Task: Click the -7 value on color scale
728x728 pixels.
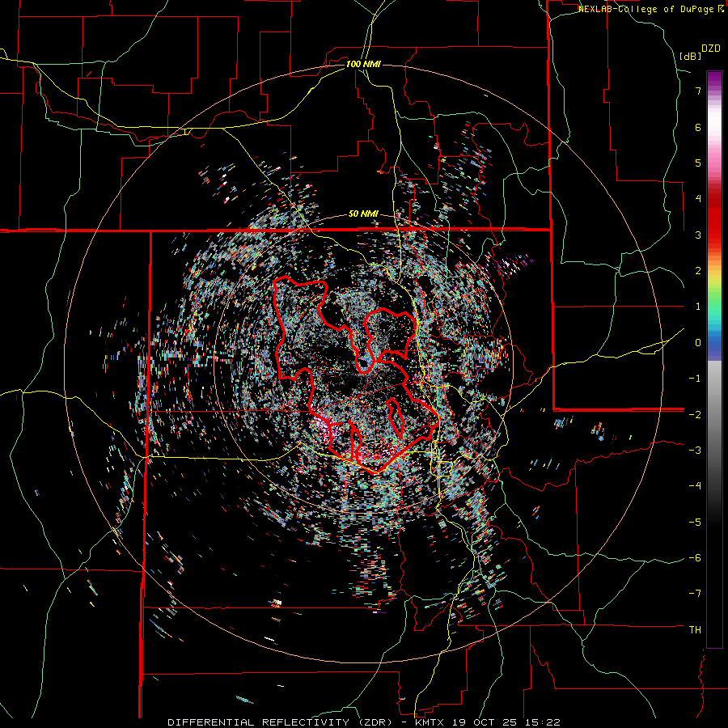Action: click(x=695, y=594)
